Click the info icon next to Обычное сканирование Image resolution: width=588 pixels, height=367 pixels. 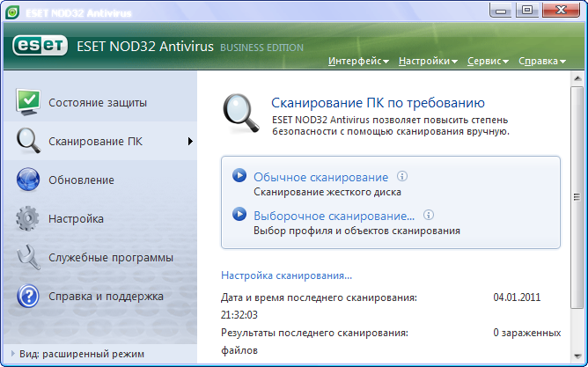(x=402, y=176)
